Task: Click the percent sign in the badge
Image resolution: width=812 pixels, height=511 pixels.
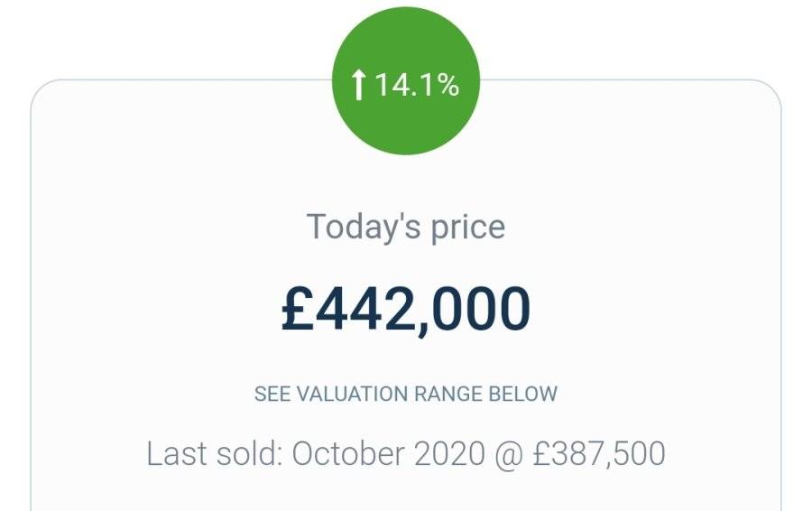Action: pos(447,86)
